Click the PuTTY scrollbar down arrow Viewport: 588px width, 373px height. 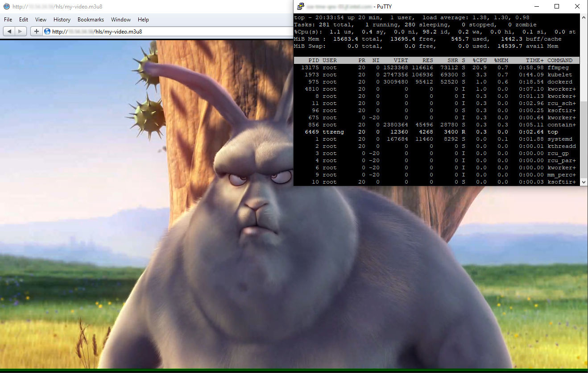point(584,182)
